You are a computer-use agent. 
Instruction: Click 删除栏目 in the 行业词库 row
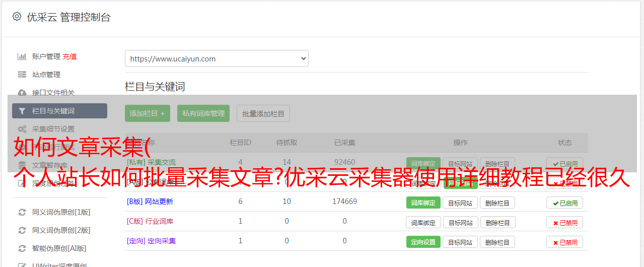pos(497,222)
